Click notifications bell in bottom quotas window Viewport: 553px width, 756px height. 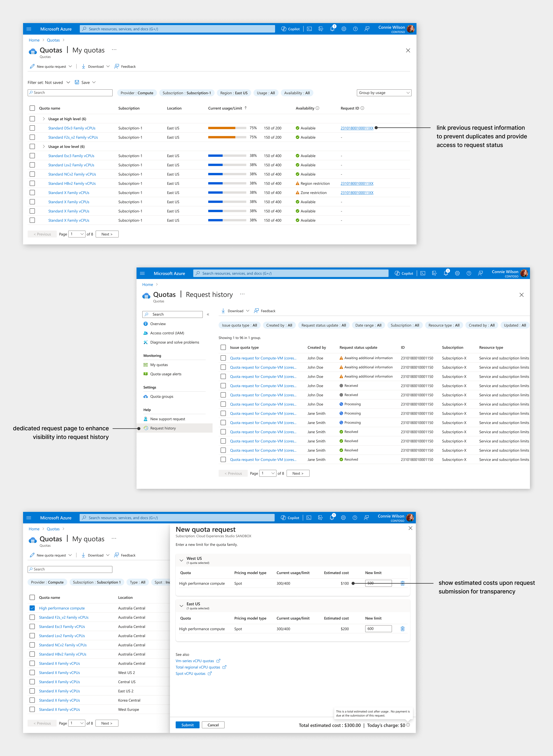332,517
